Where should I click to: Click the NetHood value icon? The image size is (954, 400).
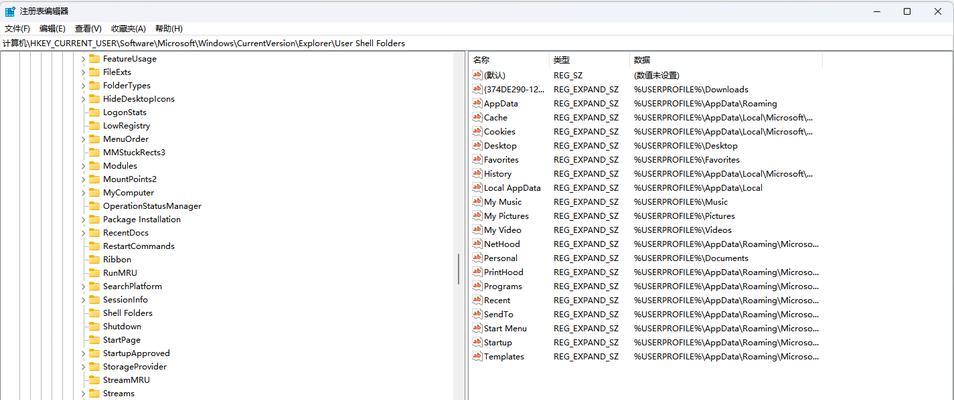tap(477, 244)
